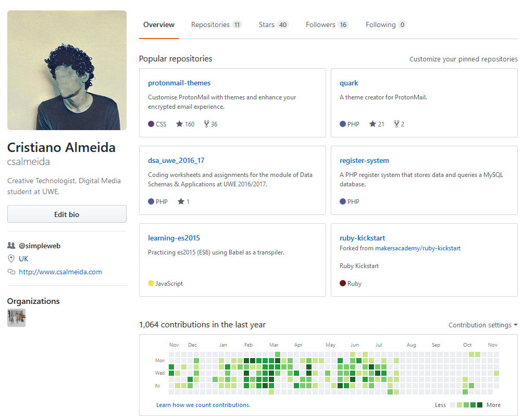The height and width of the screenshot is (420, 523).
Task: Open the Contribution settings dropdown
Action: 482,325
